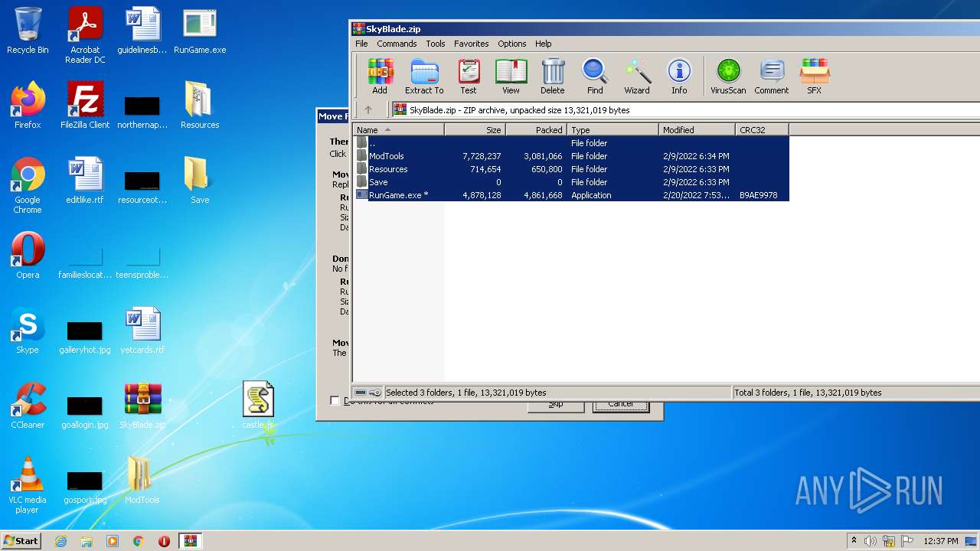Click the volume icon in system tray

pos(871,541)
